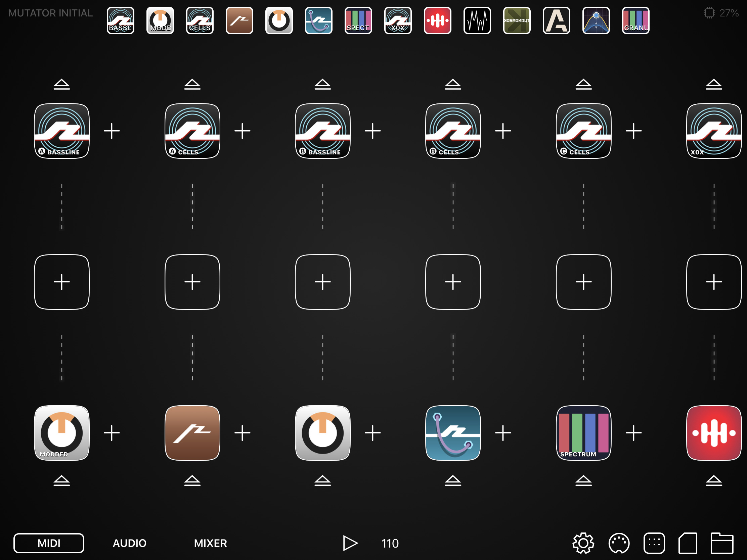Open the SPECT color-bars shortcut in top strip
This screenshot has width=747, height=560.
click(358, 20)
